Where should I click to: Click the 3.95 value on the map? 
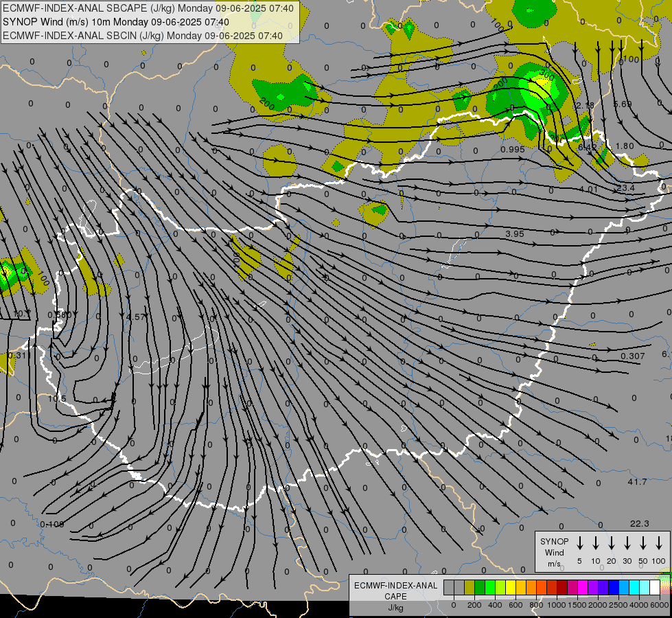click(515, 233)
